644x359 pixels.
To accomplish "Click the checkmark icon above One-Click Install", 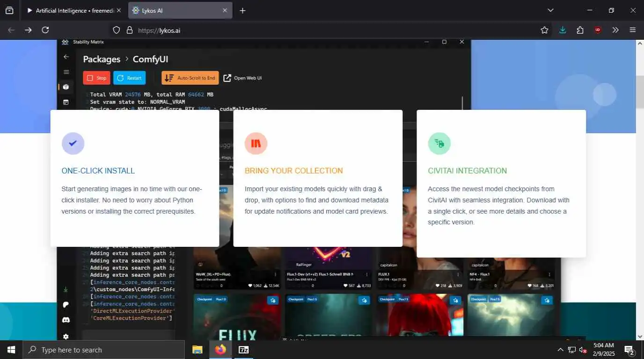I will point(73,144).
